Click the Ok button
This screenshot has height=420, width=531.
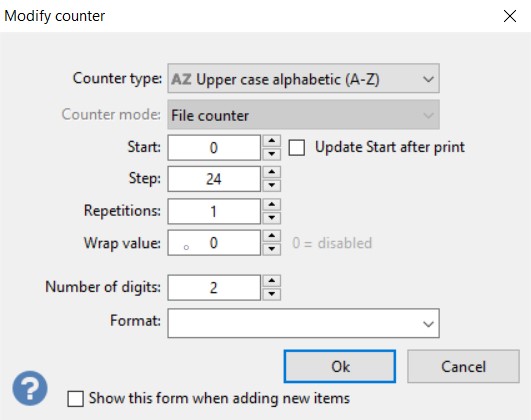click(x=340, y=366)
